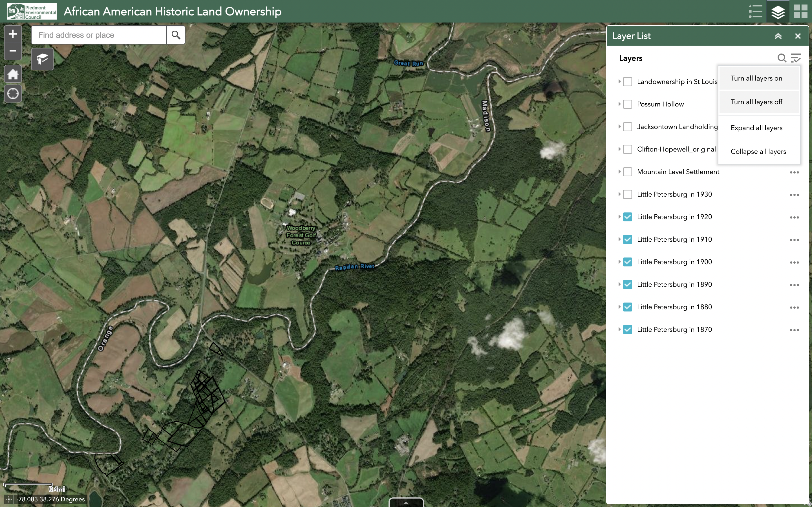Open options menu for Little Petersburg in 1900
812x507 pixels.
point(794,262)
